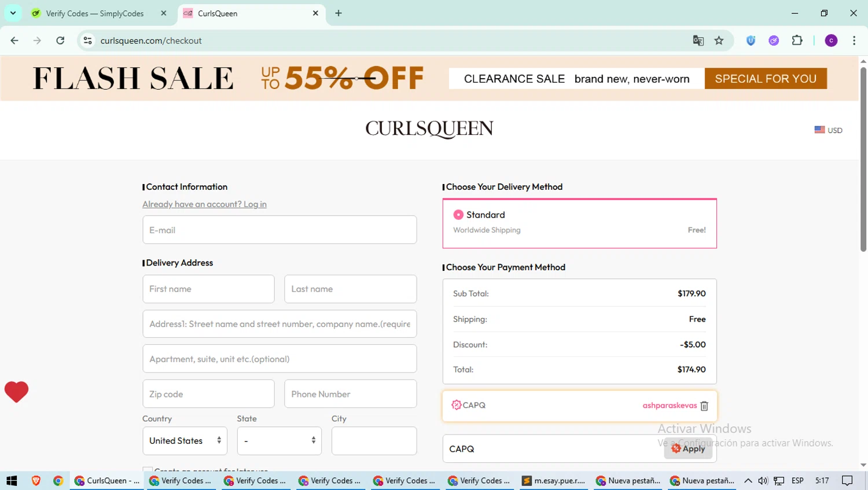Click the browser address bar URL

(151, 40)
